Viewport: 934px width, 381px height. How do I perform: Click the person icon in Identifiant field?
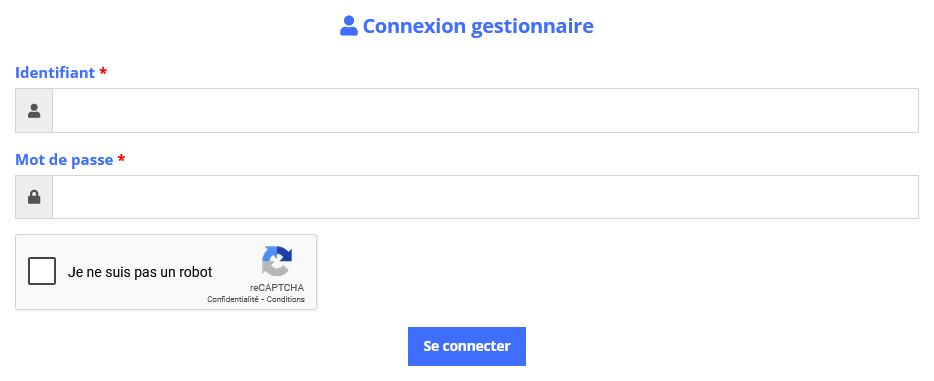pos(34,111)
